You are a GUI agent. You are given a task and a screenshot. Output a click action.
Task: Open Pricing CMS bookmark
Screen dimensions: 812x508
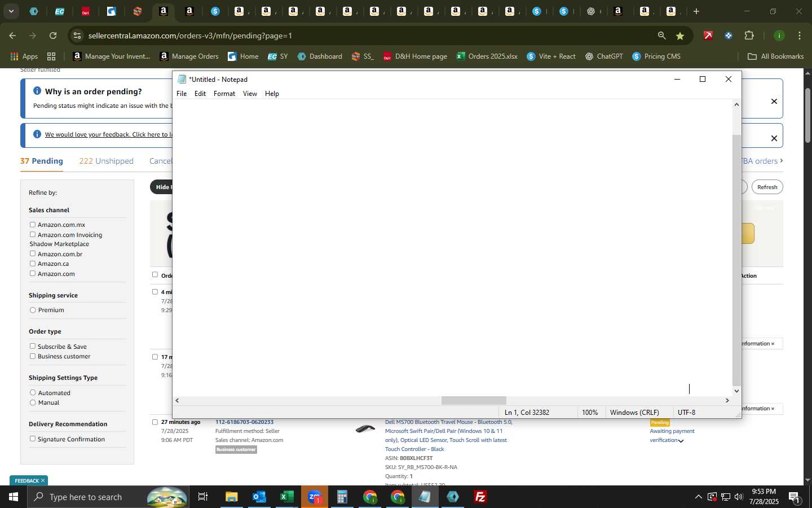pyautogui.click(x=656, y=56)
